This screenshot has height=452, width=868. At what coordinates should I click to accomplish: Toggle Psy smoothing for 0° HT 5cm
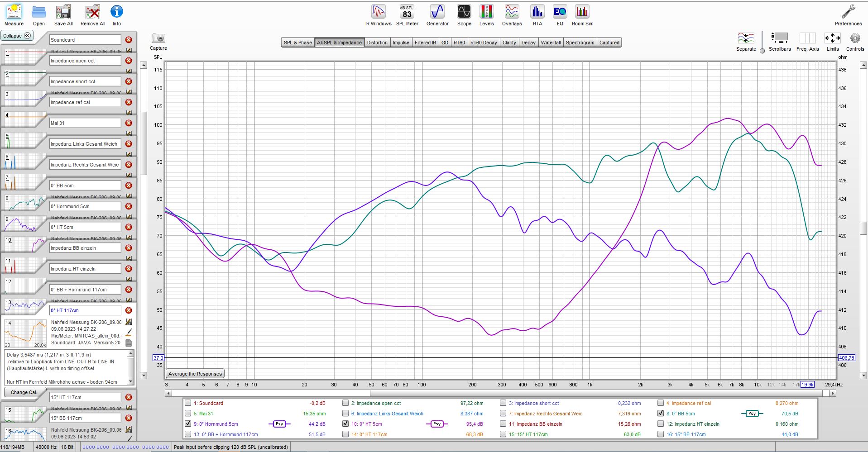[x=437, y=424]
